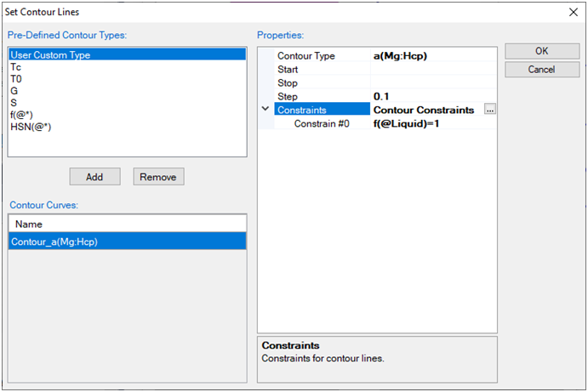Select User Custom Type in list
Viewport: 588px width, 392px height.
(50, 55)
